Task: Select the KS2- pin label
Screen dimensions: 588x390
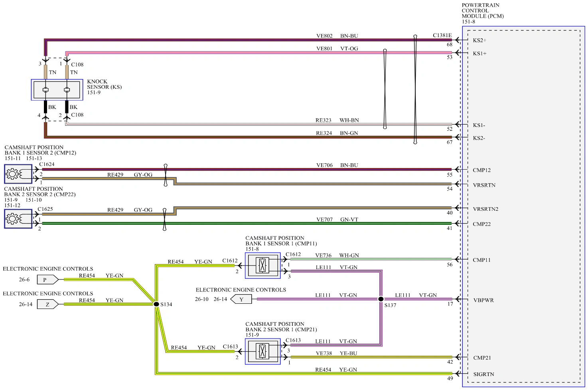Action: tap(479, 138)
